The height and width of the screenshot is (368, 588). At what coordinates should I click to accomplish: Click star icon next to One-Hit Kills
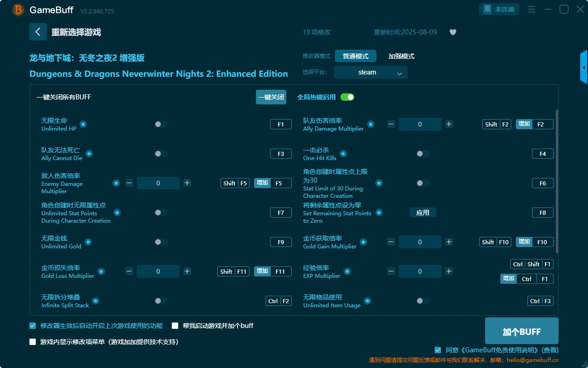tap(343, 154)
